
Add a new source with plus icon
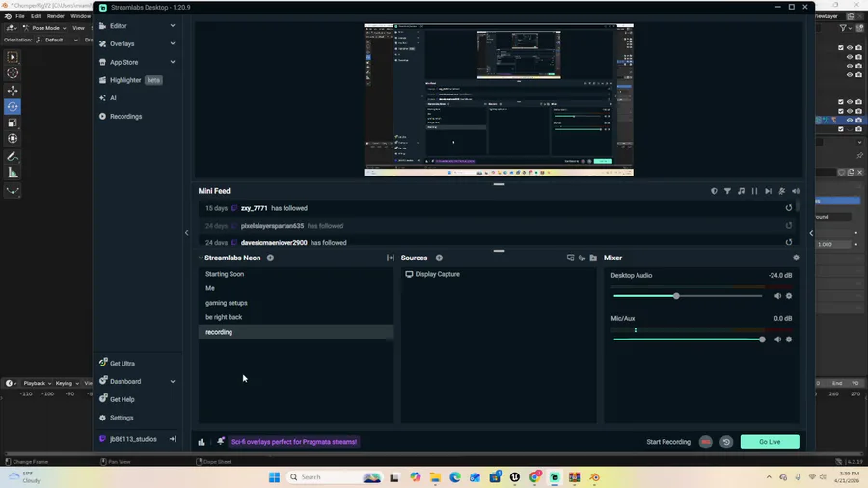click(x=439, y=258)
